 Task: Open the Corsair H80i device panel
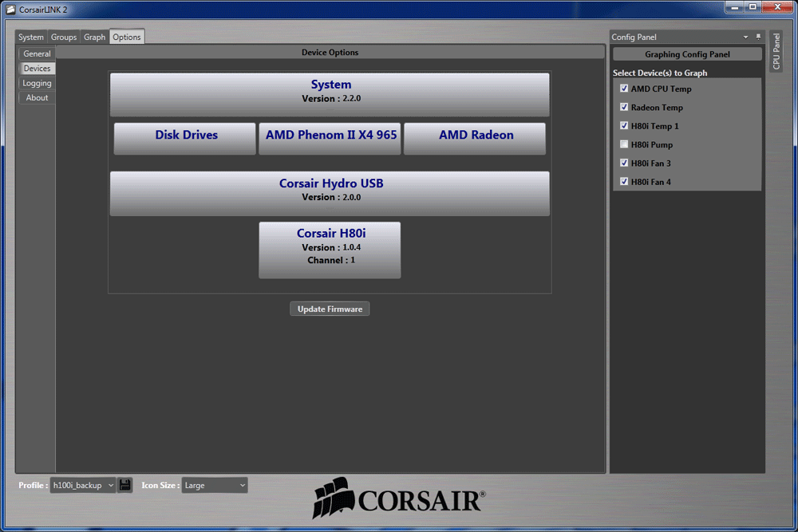click(330, 250)
